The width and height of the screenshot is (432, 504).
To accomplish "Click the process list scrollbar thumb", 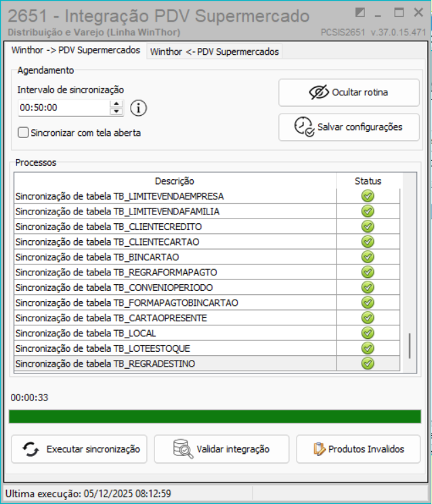I will (410, 346).
